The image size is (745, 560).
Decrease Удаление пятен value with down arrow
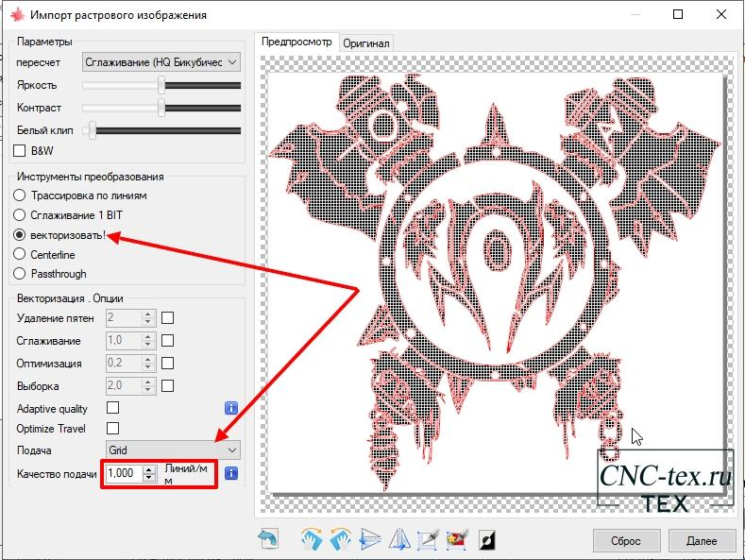point(148,322)
